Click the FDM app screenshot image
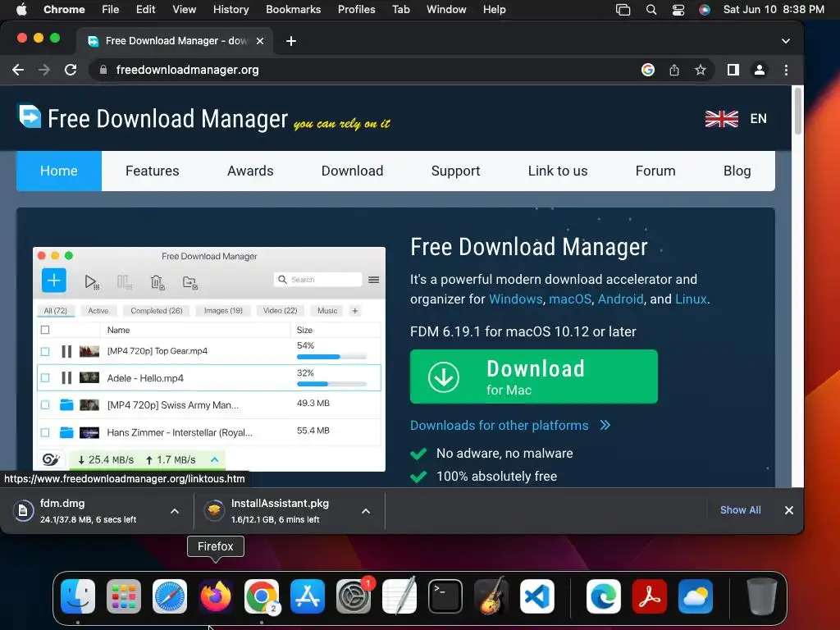 pos(209,359)
